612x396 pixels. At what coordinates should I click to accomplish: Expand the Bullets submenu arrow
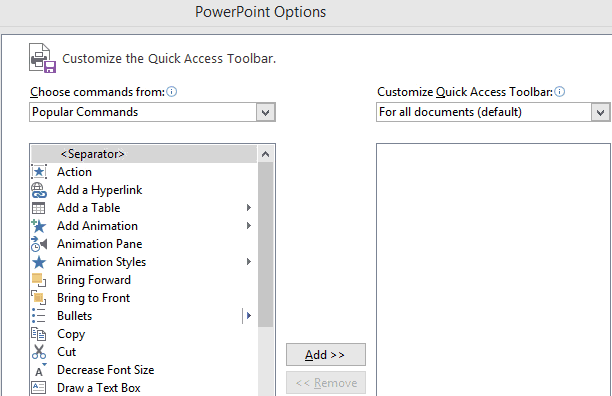point(249,316)
